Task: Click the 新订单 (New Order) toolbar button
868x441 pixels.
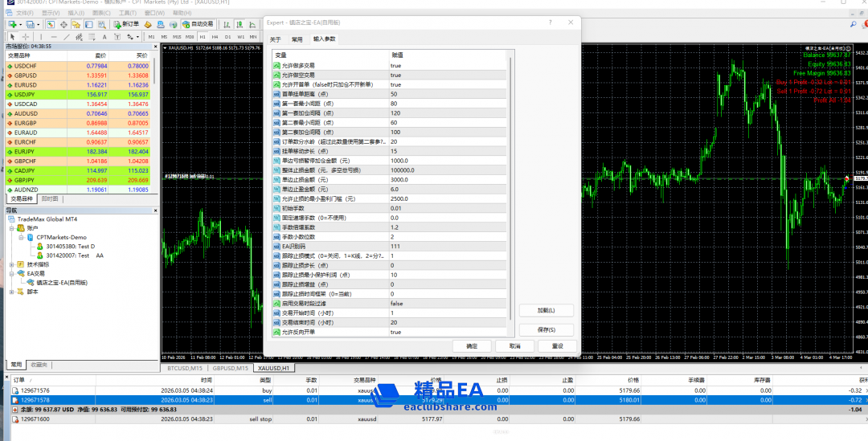Action: click(x=126, y=24)
